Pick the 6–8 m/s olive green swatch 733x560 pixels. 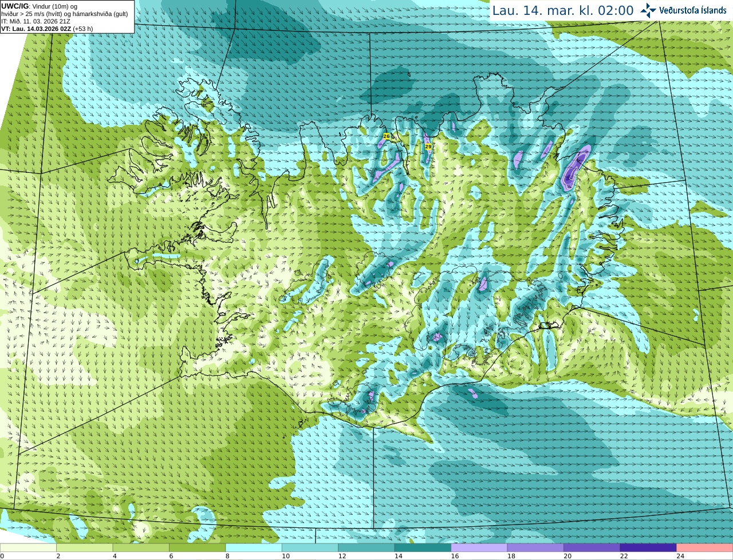(x=198, y=548)
